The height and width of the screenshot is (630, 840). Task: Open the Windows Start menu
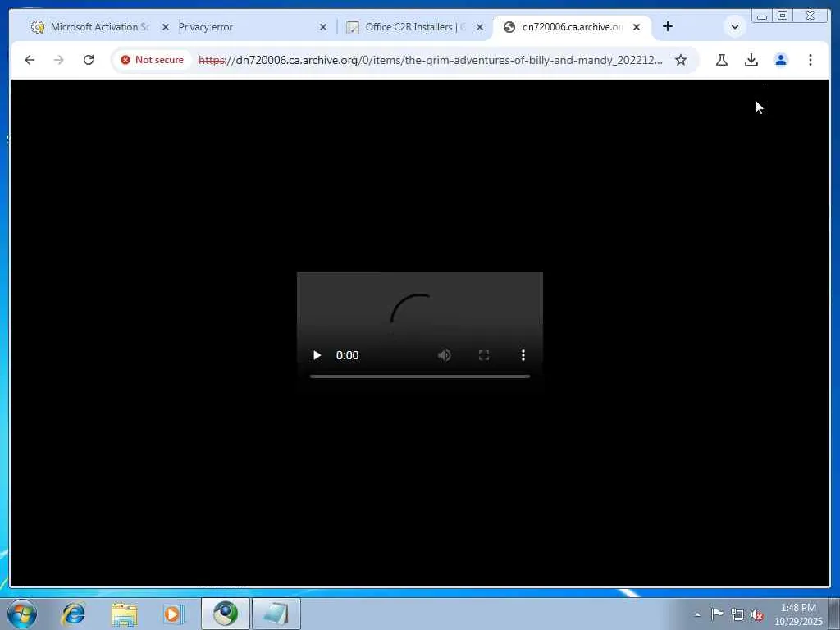tap(22, 614)
